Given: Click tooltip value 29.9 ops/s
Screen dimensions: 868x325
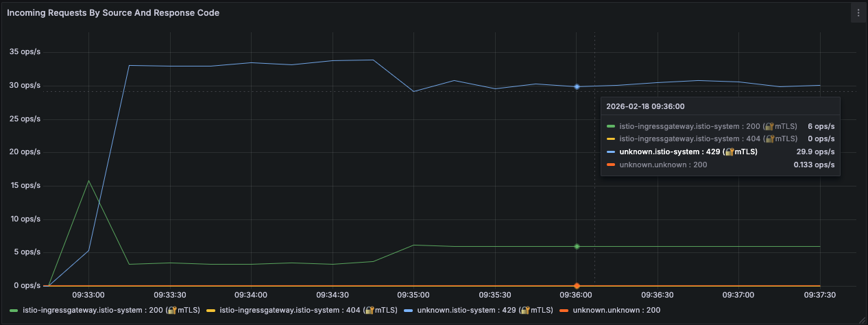Looking at the screenshot, I should coord(816,152).
